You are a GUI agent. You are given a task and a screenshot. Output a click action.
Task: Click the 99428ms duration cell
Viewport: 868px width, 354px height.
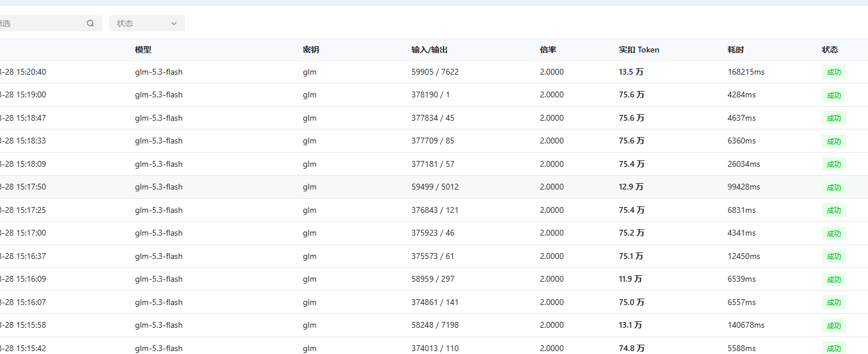[x=744, y=187]
